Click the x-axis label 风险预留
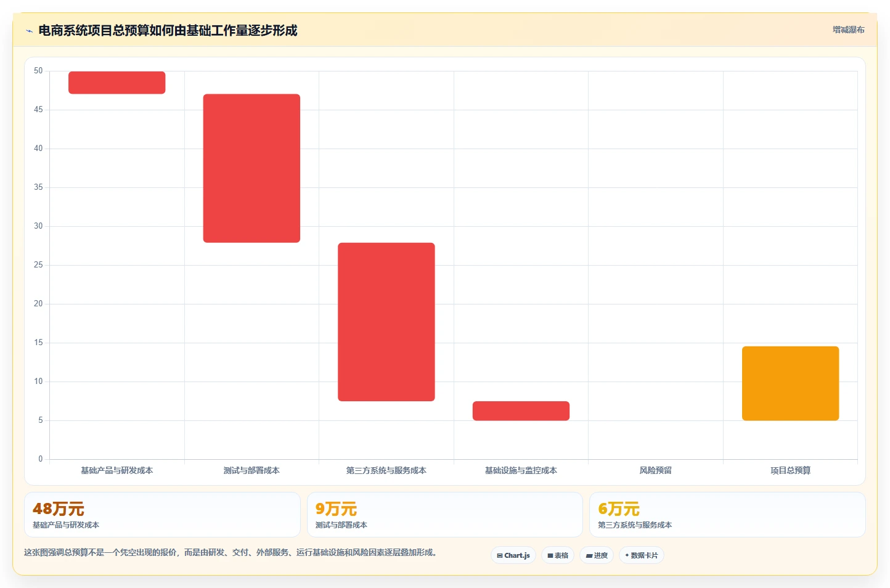 click(656, 470)
